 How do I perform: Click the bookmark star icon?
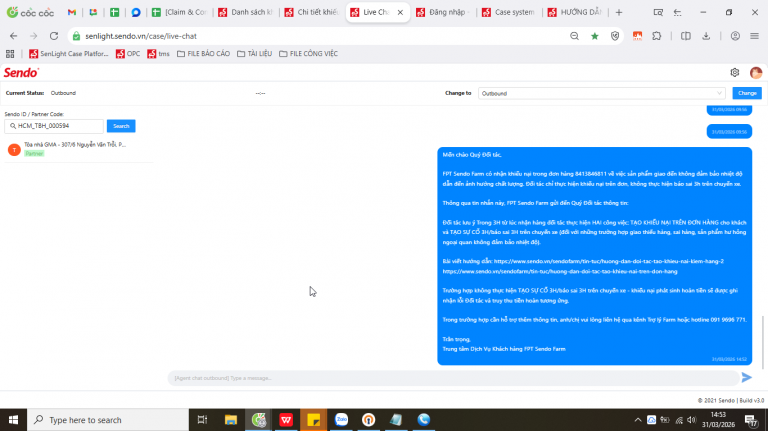pos(595,36)
